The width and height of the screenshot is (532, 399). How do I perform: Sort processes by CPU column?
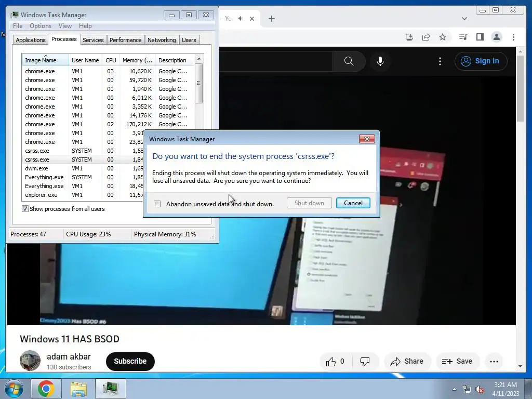[x=111, y=60]
